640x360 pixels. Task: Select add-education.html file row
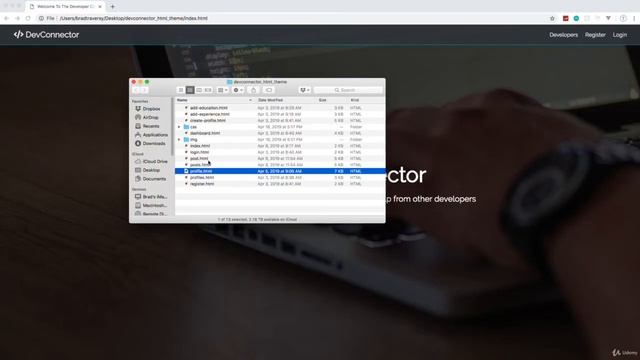280,108
